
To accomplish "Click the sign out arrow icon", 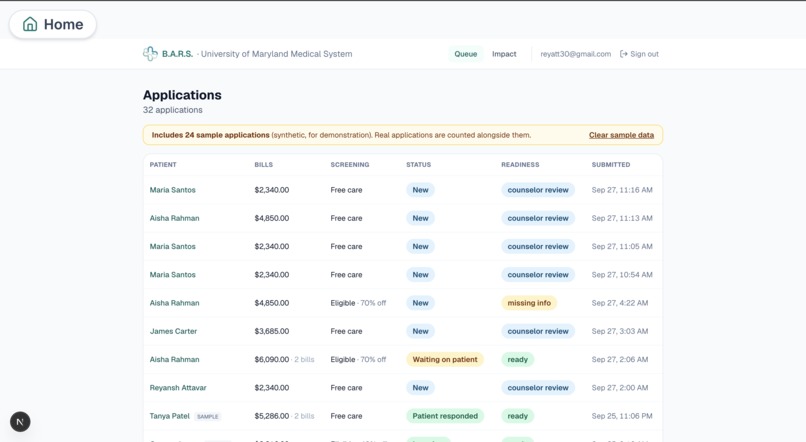I will tap(624, 54).
